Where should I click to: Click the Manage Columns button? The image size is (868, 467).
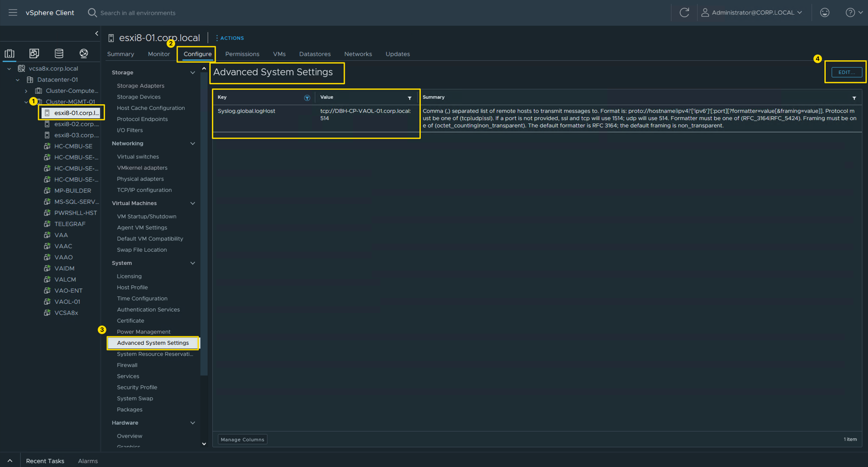pos(242,439)
